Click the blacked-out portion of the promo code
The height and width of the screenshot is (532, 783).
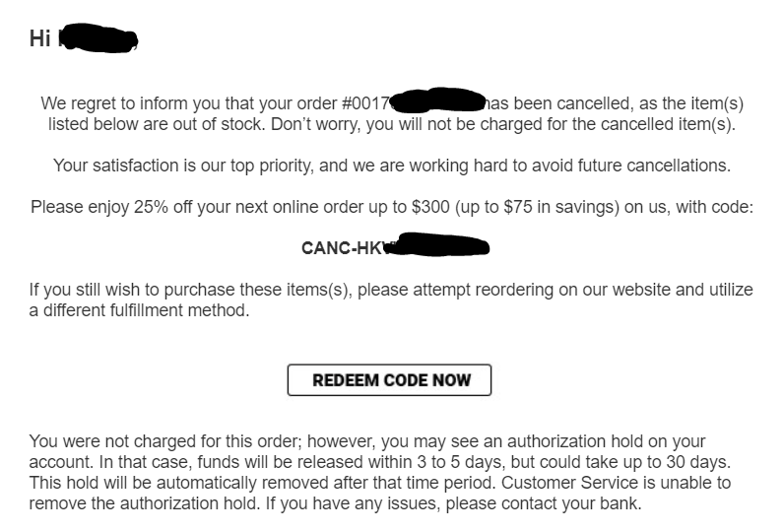438,244
